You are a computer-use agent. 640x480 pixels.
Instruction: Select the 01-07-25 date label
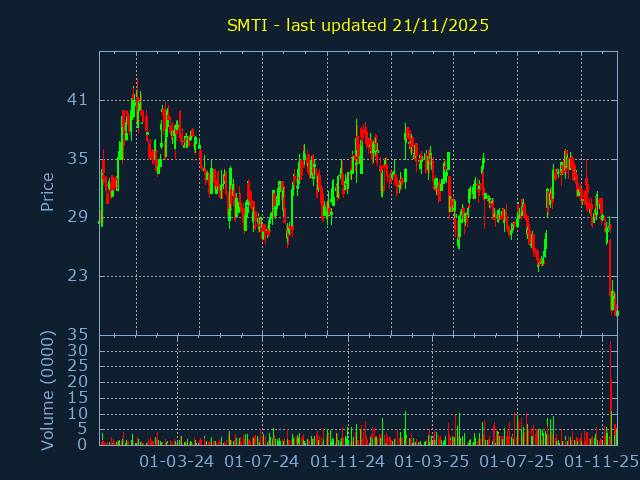click(517, 462)
